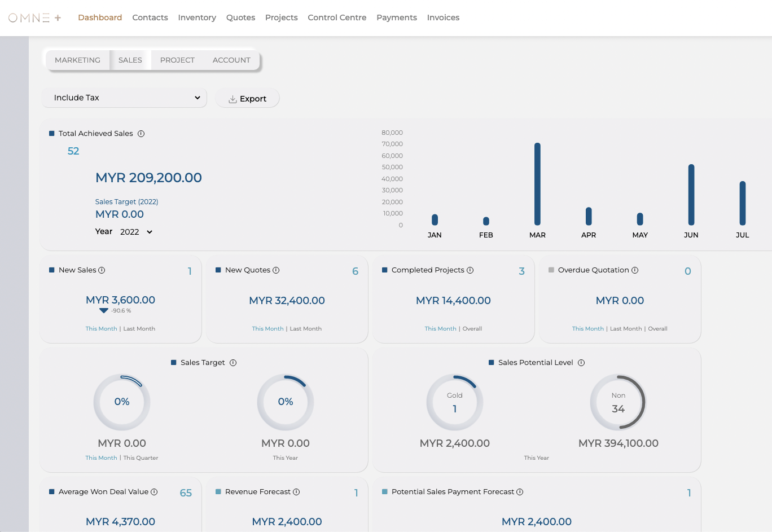Click the MAR bar in sales chart
This screenshot has height=532, width=772.
point(537,184)
